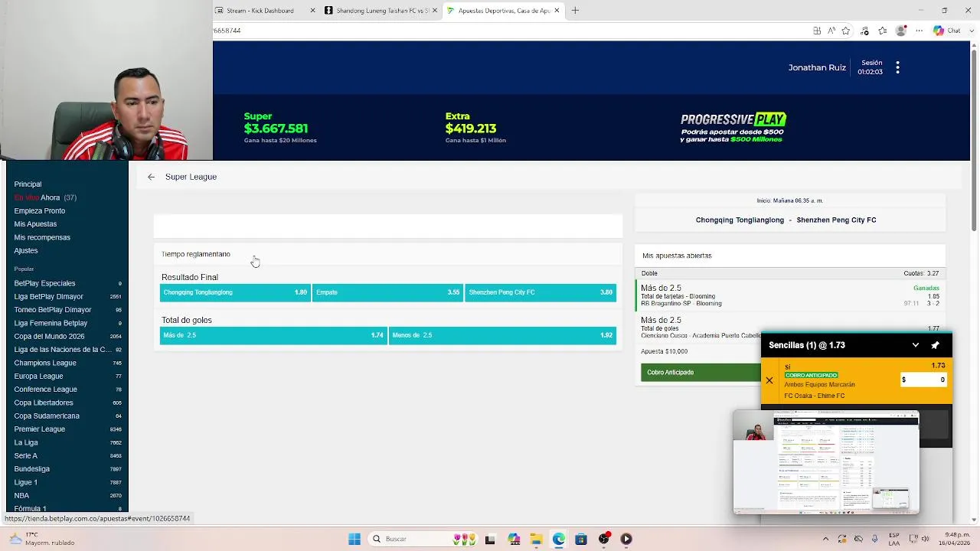Open split screen icon in address bar

[x=817, y=31]
